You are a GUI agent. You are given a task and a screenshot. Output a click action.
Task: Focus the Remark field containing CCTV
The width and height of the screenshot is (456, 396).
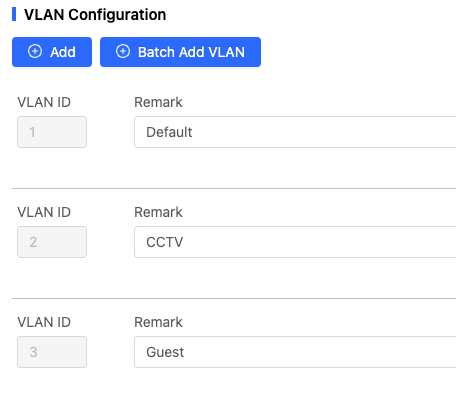tap(295, 242)
